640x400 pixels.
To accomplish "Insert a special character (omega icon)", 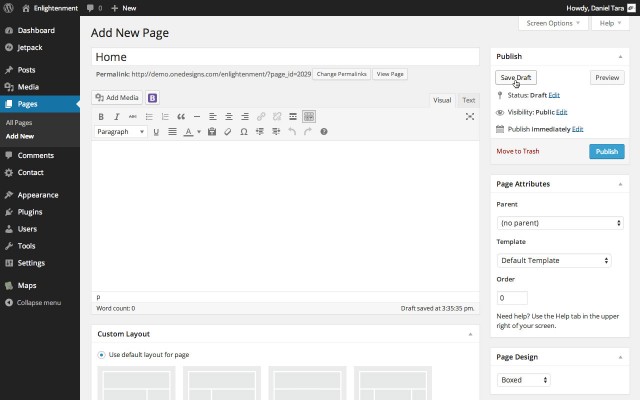I will (x=245, y=132).
